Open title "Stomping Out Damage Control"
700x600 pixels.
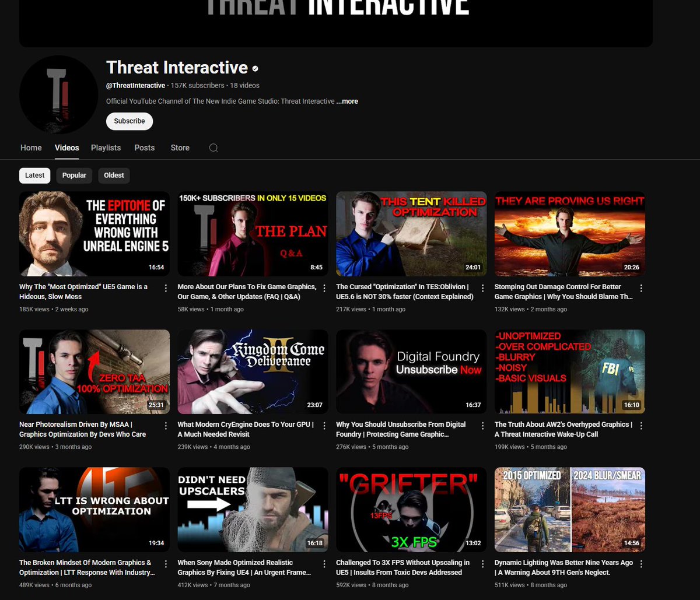coord(563,292)
